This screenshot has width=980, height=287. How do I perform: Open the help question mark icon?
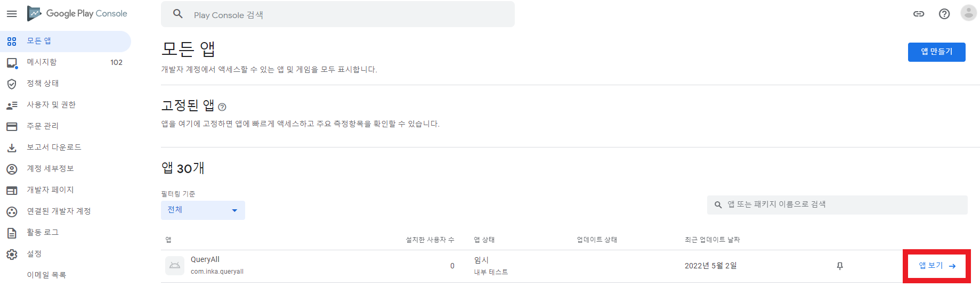coord(944,14)
